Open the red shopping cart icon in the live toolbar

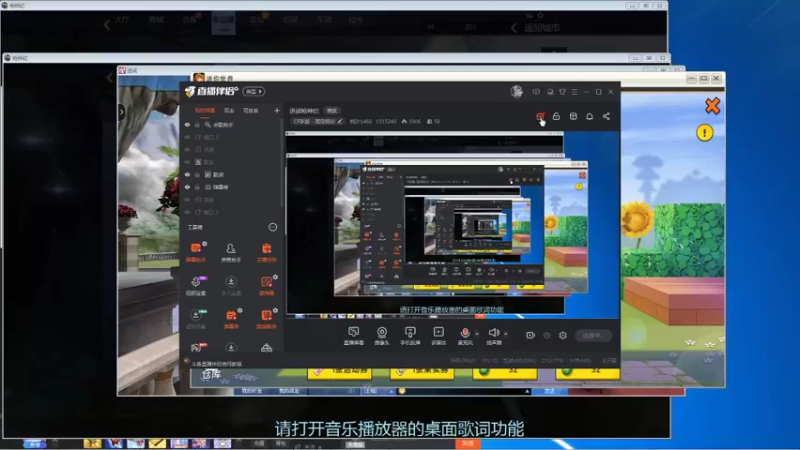540,117
